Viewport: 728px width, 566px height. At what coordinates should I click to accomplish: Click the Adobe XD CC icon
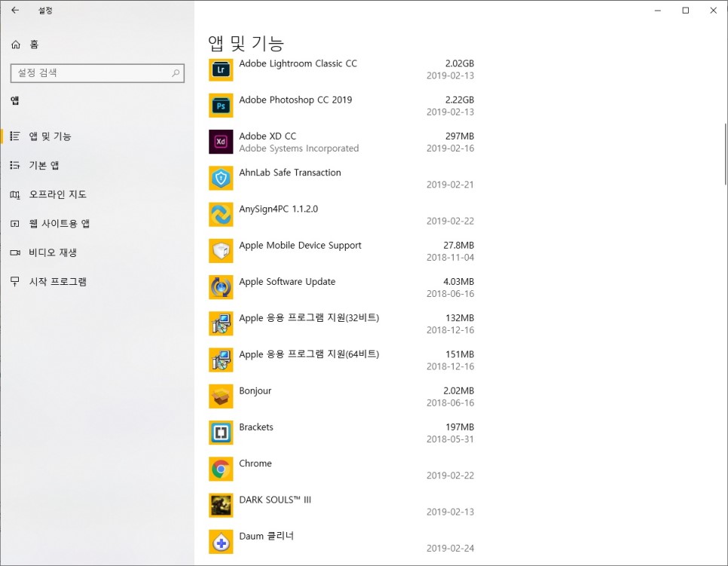point(221,142)
